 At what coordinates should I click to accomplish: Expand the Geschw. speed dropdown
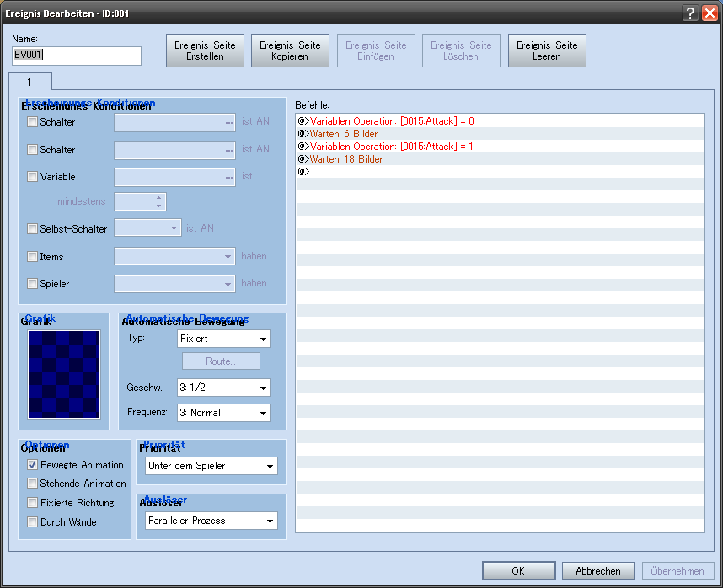click(223, 388)
